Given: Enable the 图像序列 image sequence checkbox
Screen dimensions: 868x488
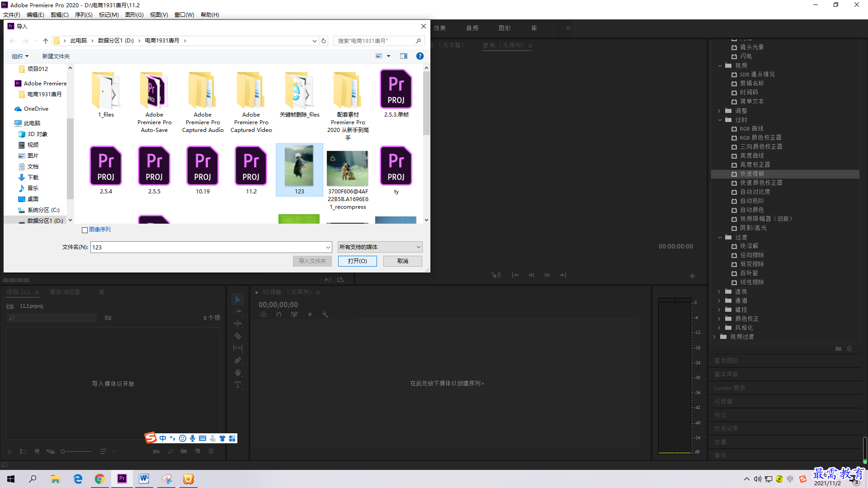Looking at the screenshot, I should pos(85,230).
